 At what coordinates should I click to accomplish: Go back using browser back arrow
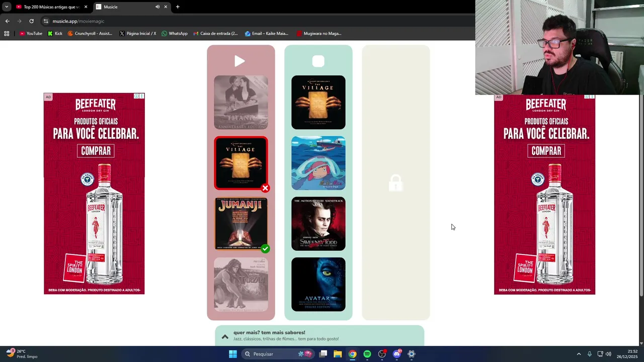coord(7,21)
